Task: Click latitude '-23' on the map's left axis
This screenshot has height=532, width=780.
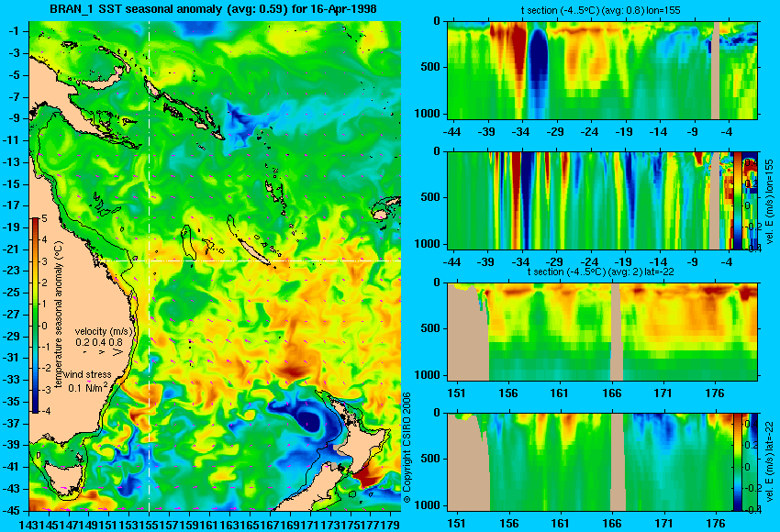Action: [x=13, y=271]
